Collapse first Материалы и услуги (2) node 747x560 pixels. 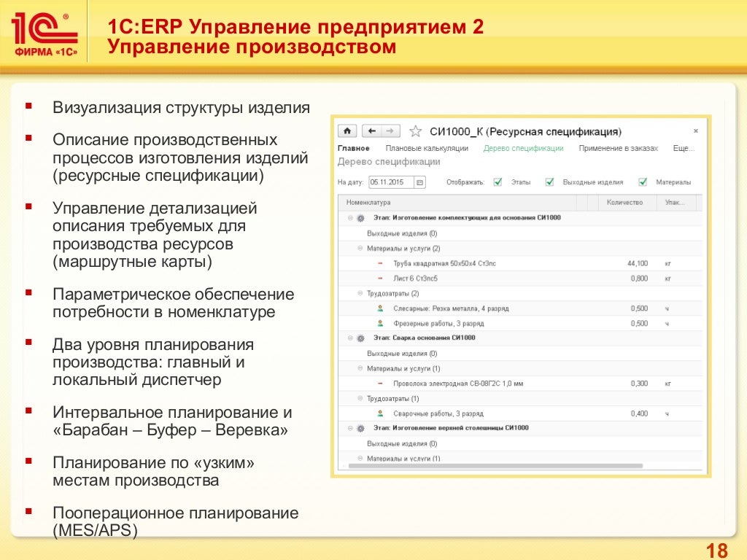(360, 248)
